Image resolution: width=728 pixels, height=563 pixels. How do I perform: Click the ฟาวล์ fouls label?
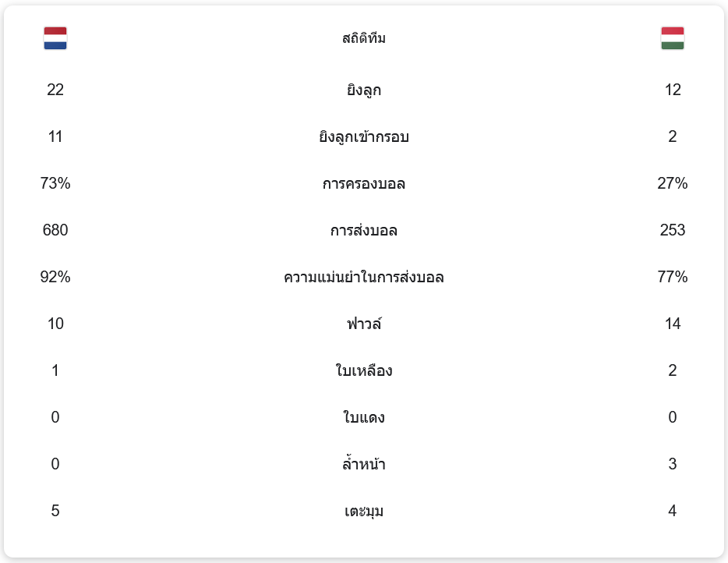point(364,324)
